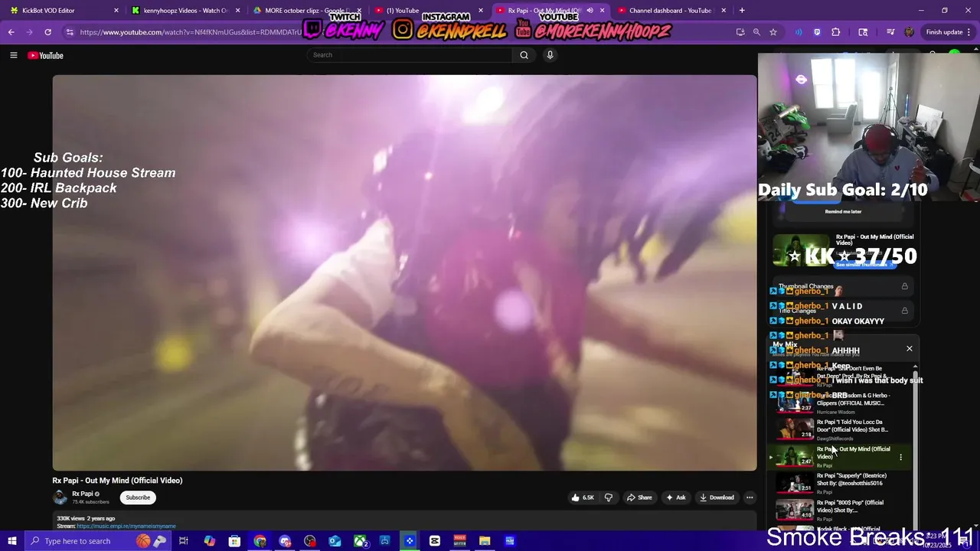The image size is (980, 551).
Task: Open the Twitch extension icon
Action: 818,32
